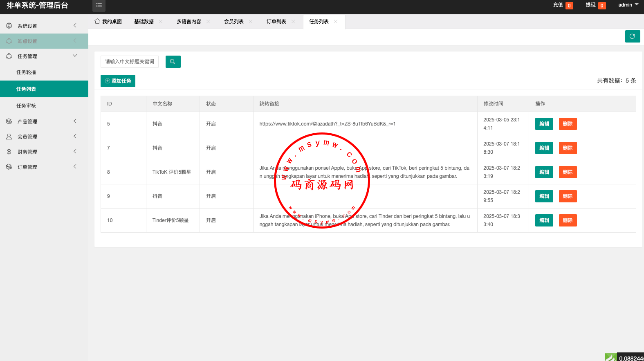Click the 提现 label in header
Screen dimensions: 644x361
point(591,5)
